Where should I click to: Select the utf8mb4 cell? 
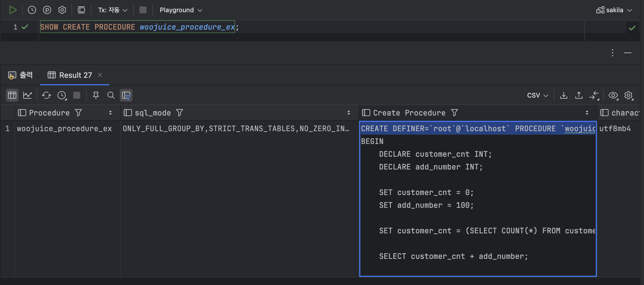coord(615,129)
